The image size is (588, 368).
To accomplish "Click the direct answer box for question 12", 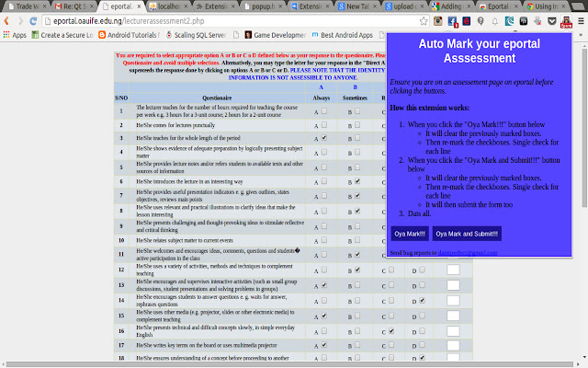I will [x=453, y=270].
